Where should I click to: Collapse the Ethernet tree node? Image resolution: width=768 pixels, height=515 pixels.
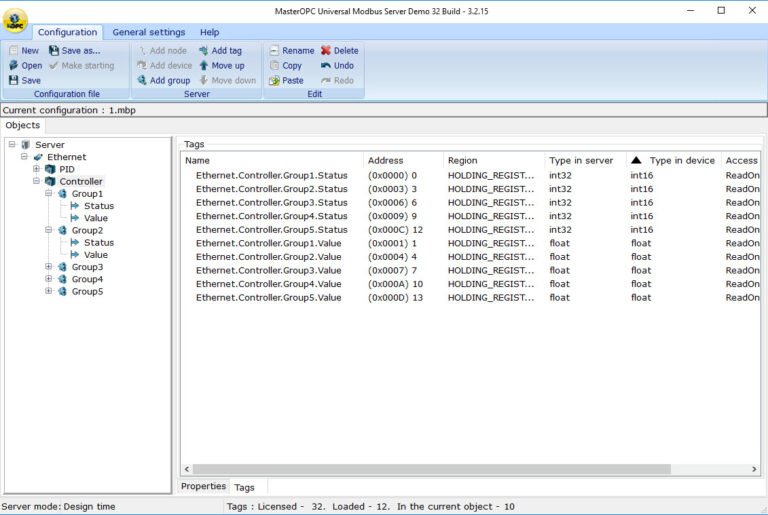24,156
